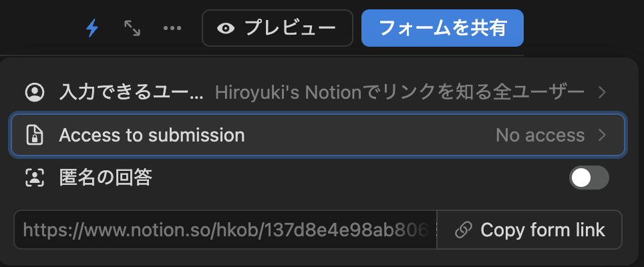Image resolution: width=644 pixels, height=267 pixels.
Task: Click the notion.so form URL field
Action: point(226,230)
